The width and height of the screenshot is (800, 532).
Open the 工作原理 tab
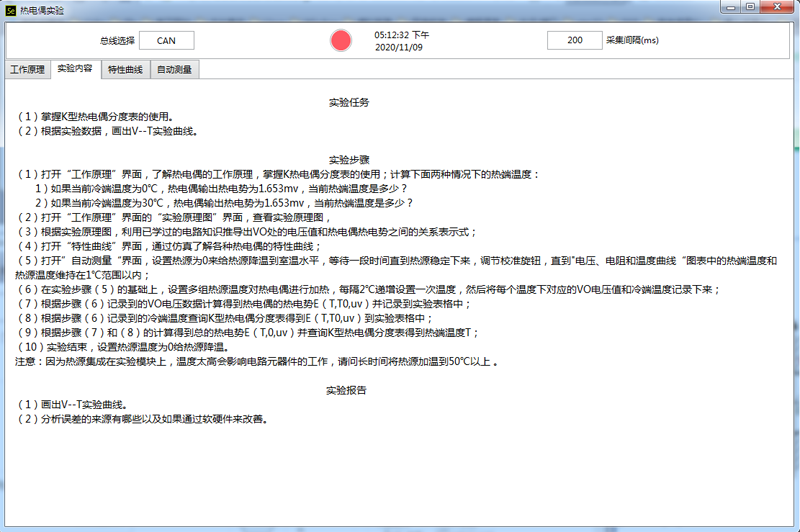click(28, 70)
